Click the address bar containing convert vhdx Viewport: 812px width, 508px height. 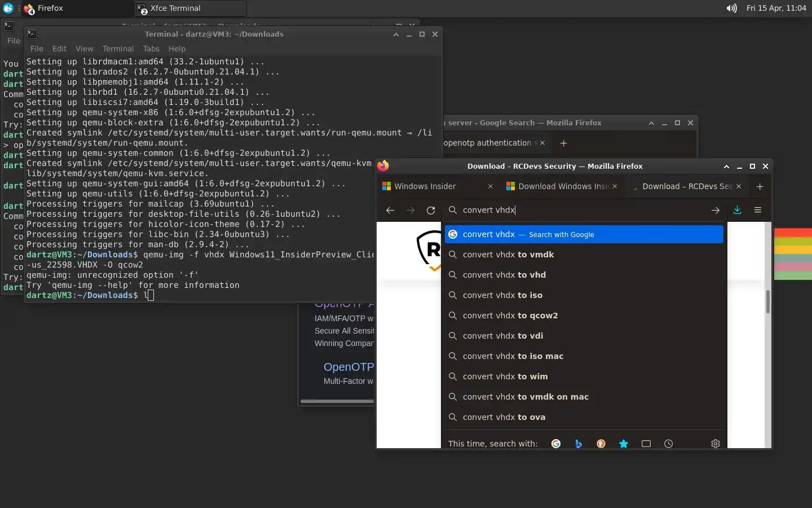[584, 210]
